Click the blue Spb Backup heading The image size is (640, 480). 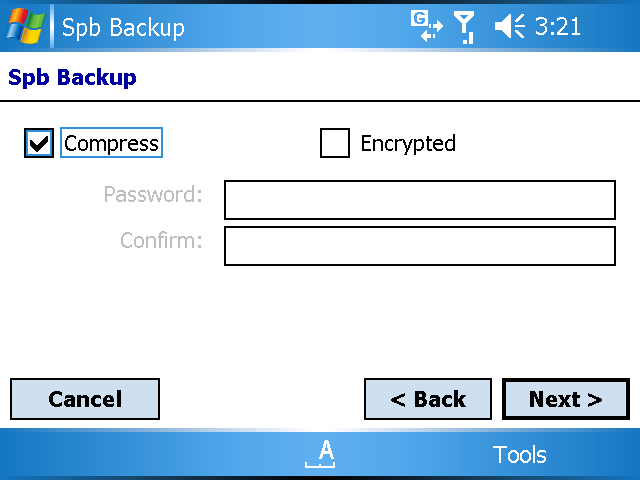tap(72, 78)
